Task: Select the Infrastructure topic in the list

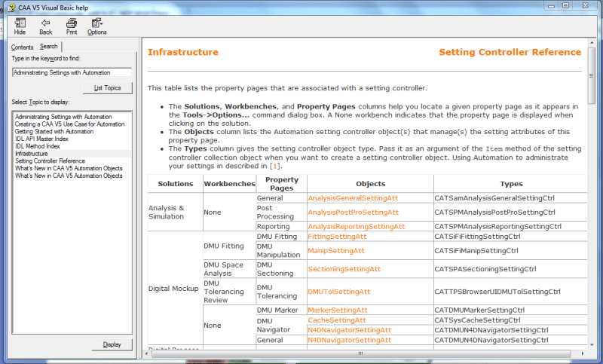Action: pyautogui.click(x=32, y=154)
